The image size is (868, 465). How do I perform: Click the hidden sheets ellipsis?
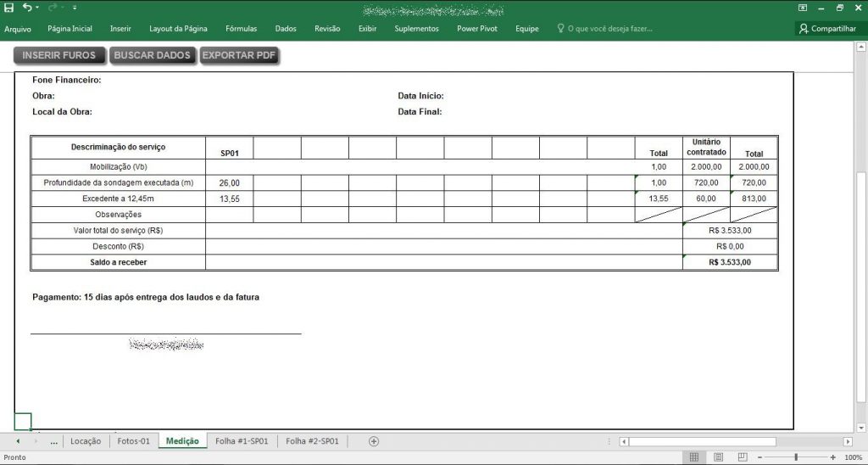pyautogui.click(x=53, y=442)
